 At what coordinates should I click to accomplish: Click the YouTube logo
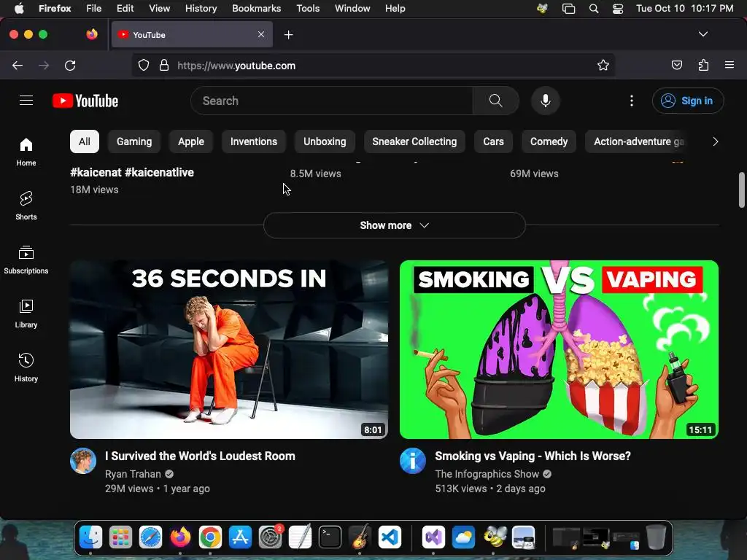(85, 101)
